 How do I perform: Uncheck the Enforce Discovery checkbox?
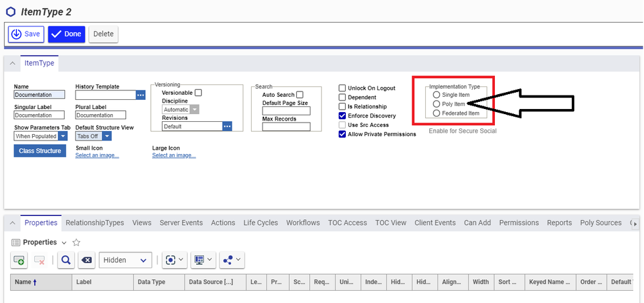(x=342, y=116)
